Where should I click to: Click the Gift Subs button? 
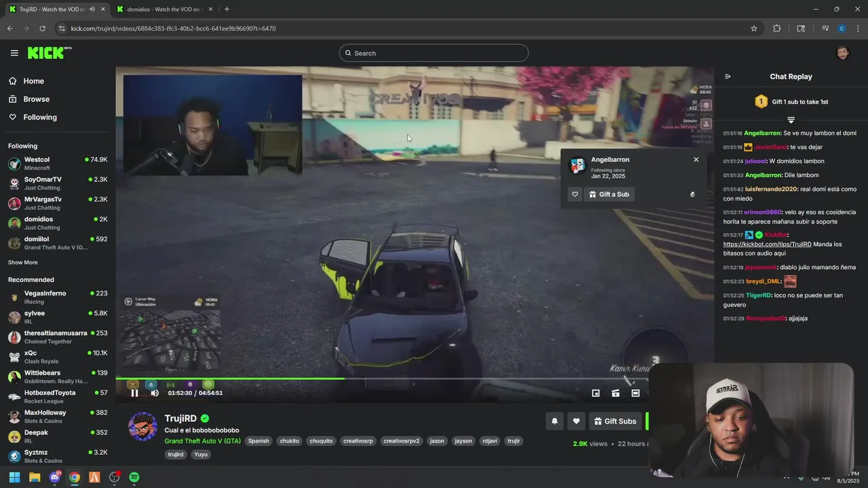coord(616,421)
